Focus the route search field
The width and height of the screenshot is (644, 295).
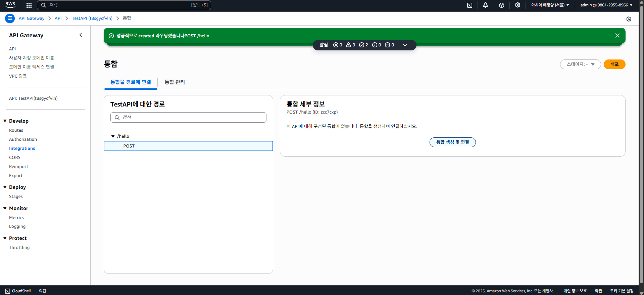(x=188, y=117)
